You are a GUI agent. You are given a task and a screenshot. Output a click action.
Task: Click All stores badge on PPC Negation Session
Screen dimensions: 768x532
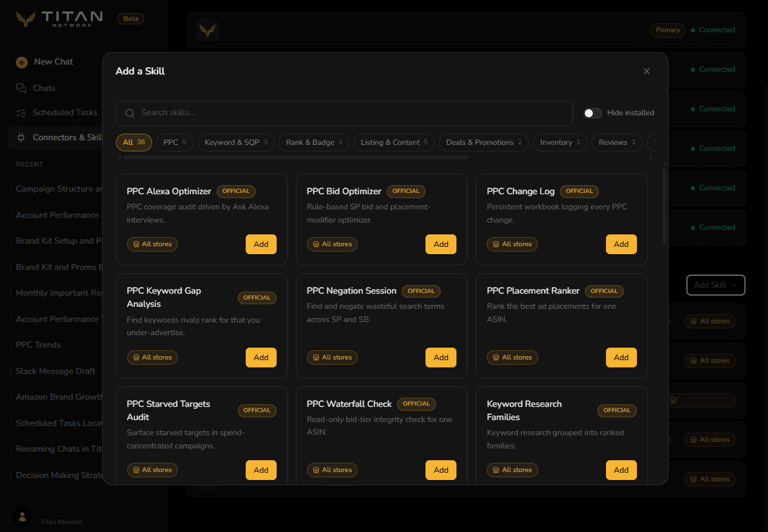332,358
